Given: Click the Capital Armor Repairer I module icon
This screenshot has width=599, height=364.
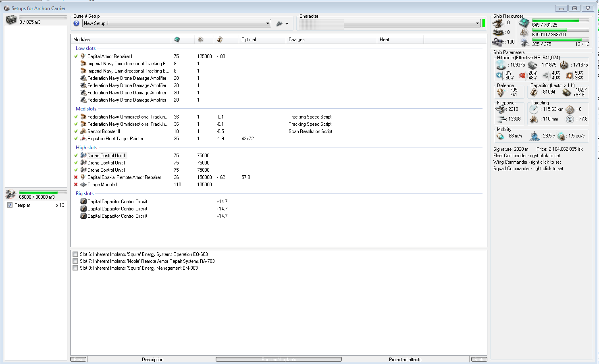Looking at the screenshot, I should tap(83, 56).
